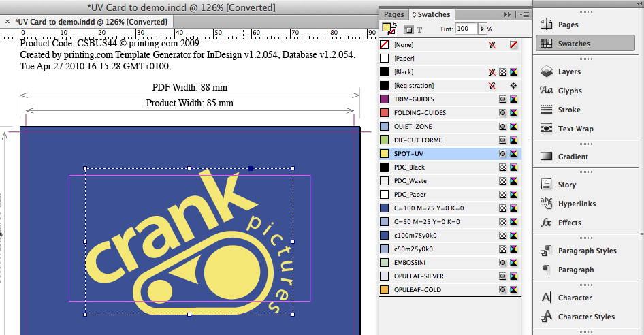Collapse the Swatches panel with double arrows
The image size is (644, 335).
[507, 14]
